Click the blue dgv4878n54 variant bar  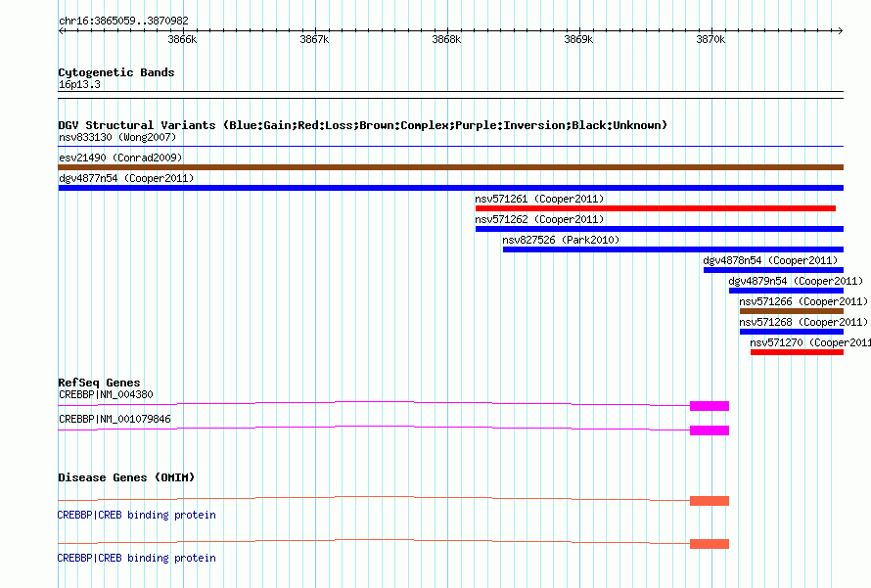point(773,270)
